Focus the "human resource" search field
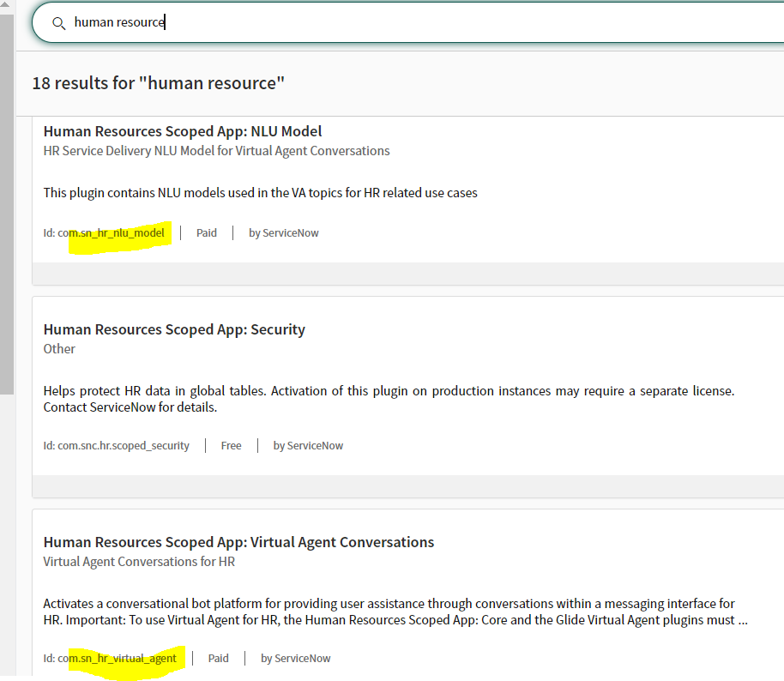The image size is (784, 681). tap(409, 22)
